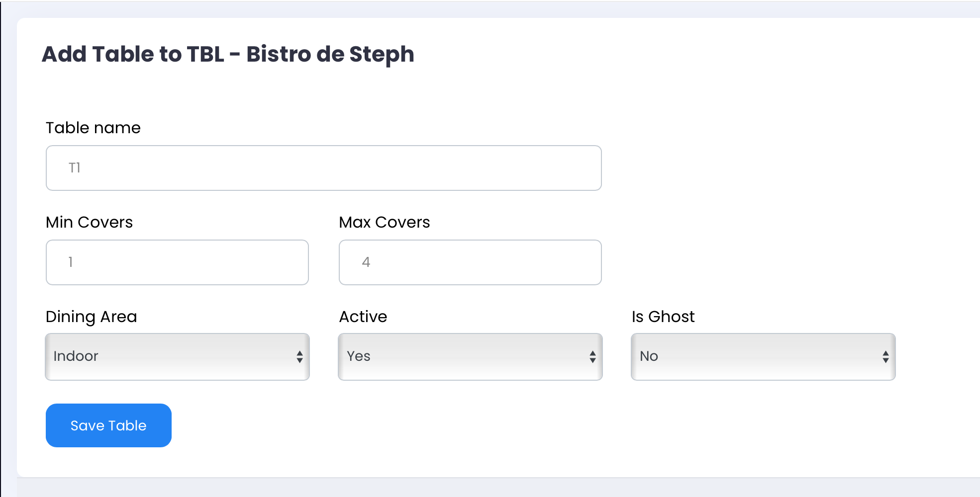The image size is (980, 497).
Task: Click the Is Ghost select arrows icon
Action: pyautogui.click(x=885, y=357)
